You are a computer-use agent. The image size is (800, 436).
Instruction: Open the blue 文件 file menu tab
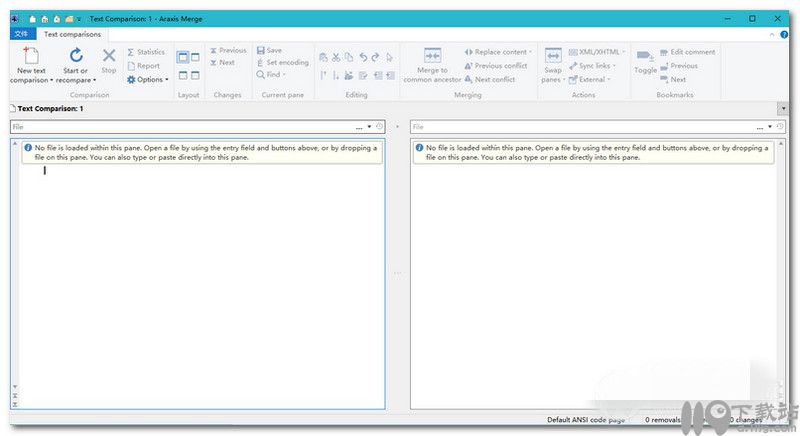22,34
